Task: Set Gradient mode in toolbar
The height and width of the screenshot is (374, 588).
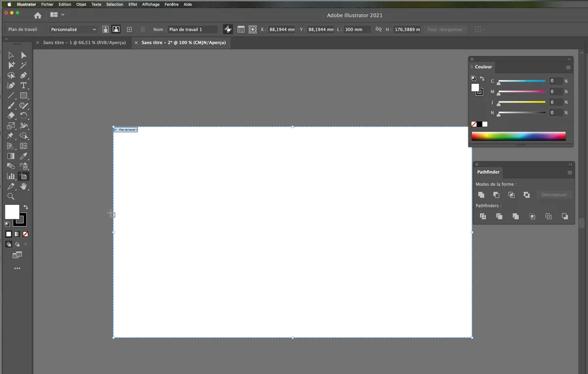Action: (17, 234)
